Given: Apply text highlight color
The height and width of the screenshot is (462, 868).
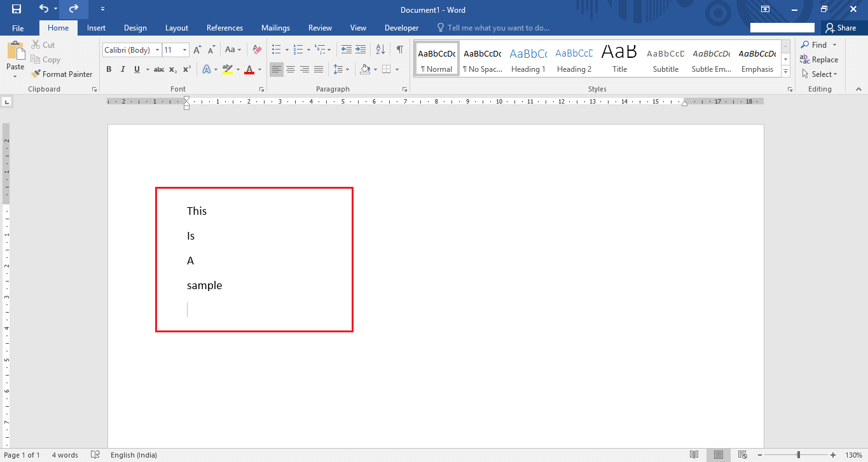Looking at the screenshot, I should click(228, 69).
